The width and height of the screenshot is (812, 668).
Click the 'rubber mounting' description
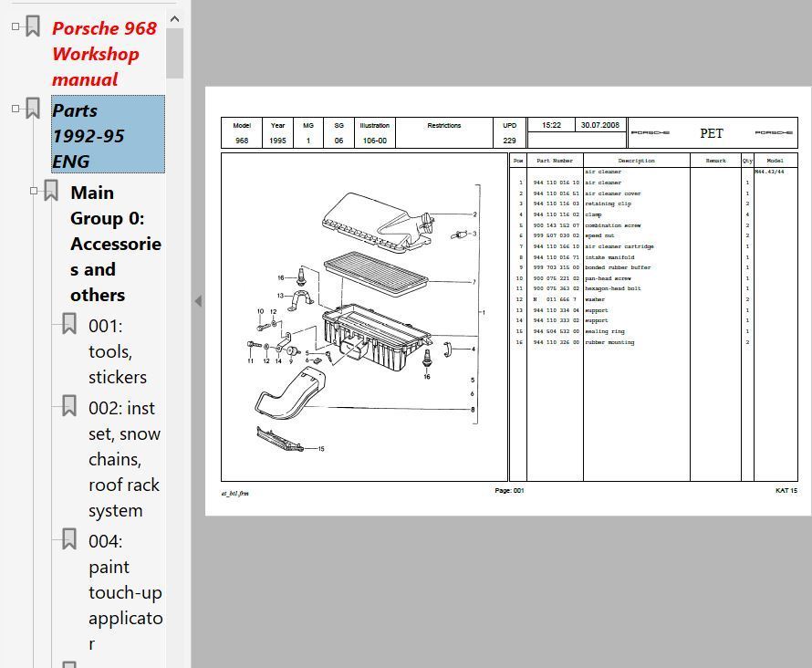(x=609, y=342)
